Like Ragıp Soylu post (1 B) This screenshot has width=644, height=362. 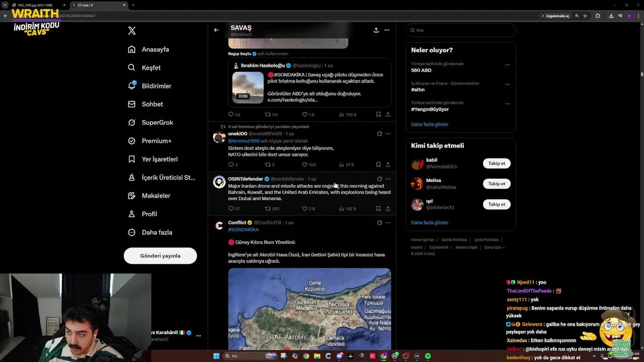pos(308,115)
